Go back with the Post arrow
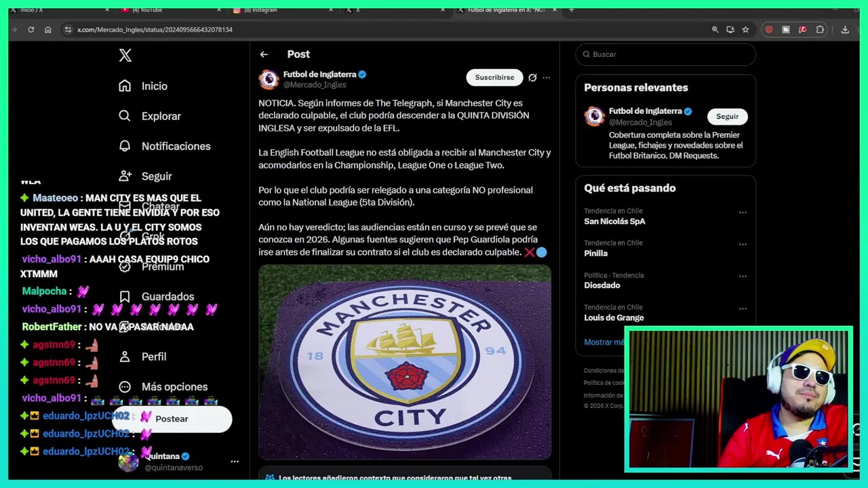The width and height of the screenshot is (868, 488). (264, 54)
